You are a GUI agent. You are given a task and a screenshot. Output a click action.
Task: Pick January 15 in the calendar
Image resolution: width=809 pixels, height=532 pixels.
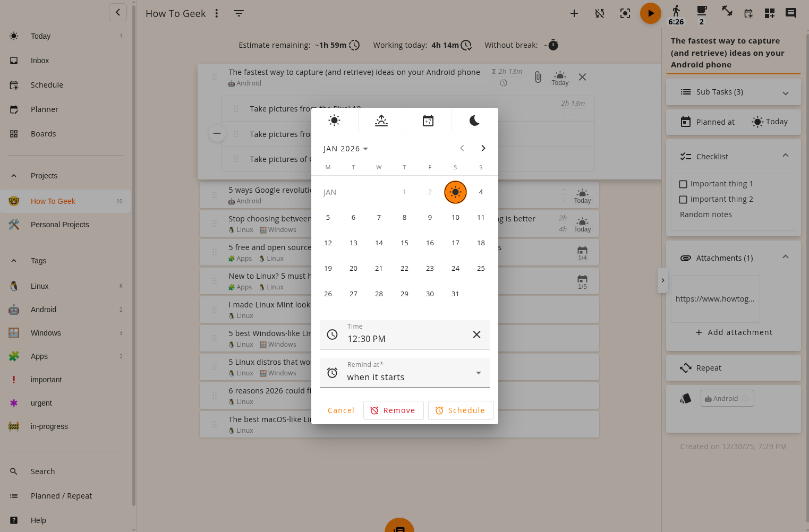pos(405,243)
